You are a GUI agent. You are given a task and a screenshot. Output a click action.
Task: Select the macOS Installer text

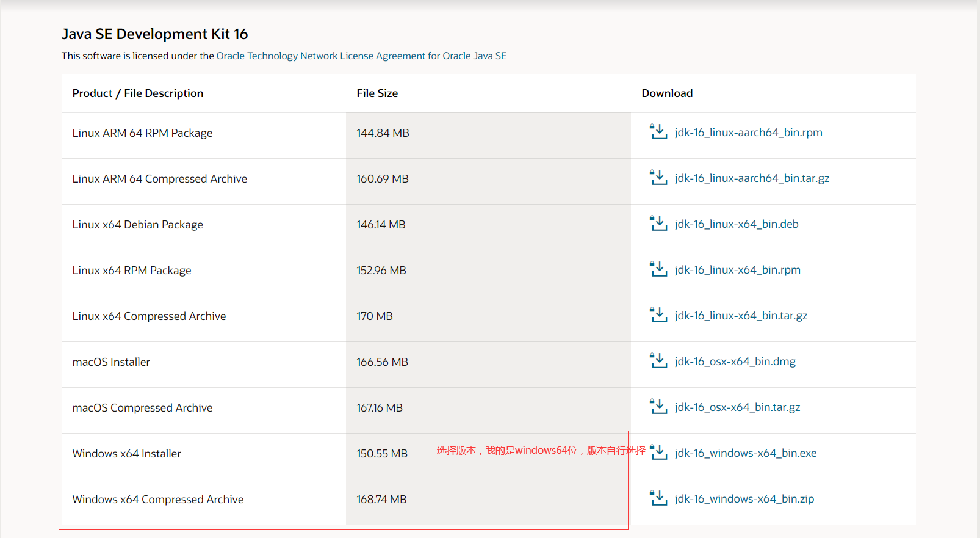point(111,362)
